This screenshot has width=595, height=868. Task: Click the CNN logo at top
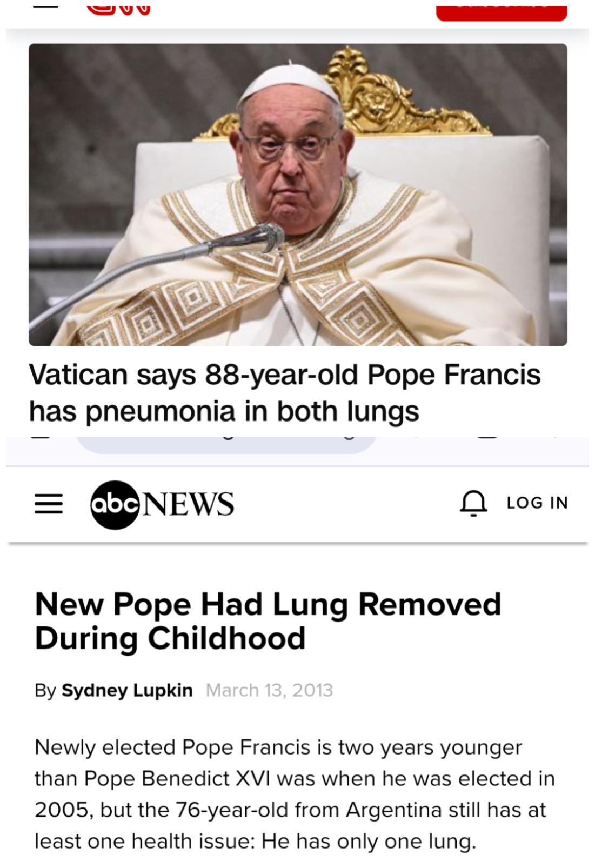[x=118, y=8]
